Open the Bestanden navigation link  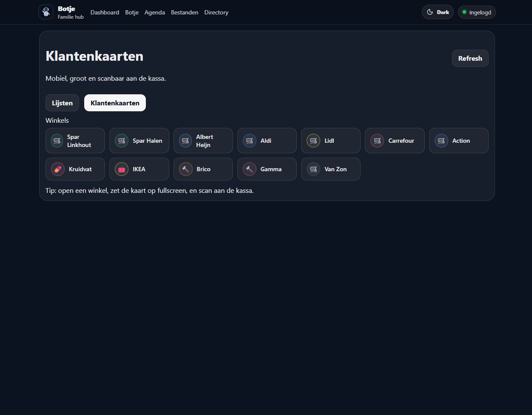tap(185, 12)
